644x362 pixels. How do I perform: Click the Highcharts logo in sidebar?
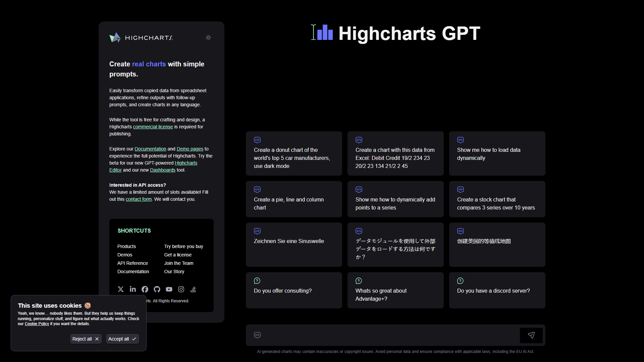click(141, 38)
